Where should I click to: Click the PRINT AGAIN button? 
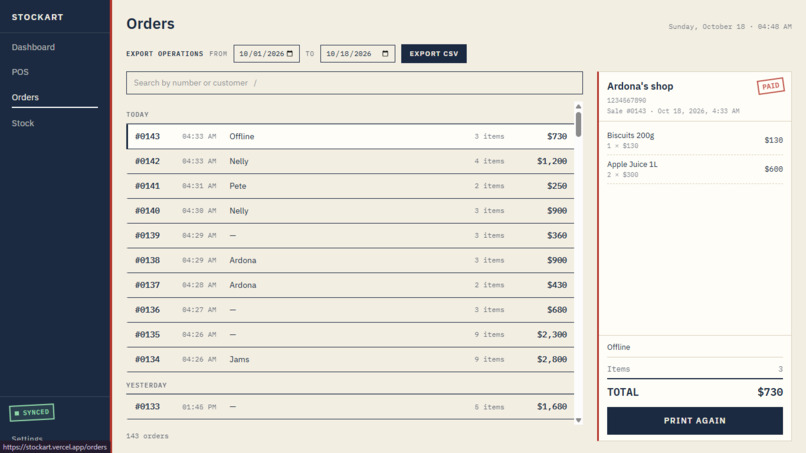(x=694, y=421)
